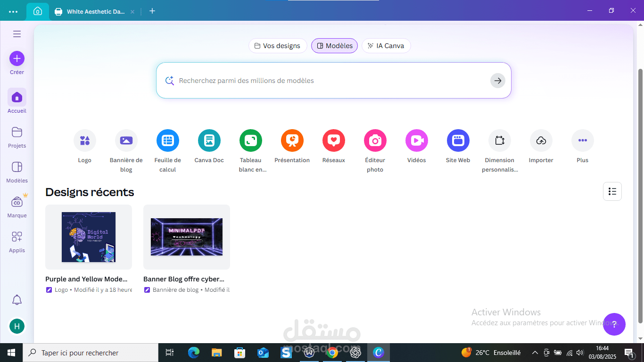The image size is (644, 362).
Task: Show hidden system tray icons
Action: (535, 353)
